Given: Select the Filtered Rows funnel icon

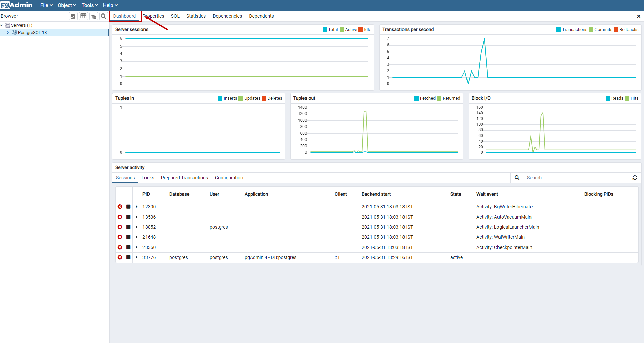Looking at the screenshot, I should click(x=93, y=16).
